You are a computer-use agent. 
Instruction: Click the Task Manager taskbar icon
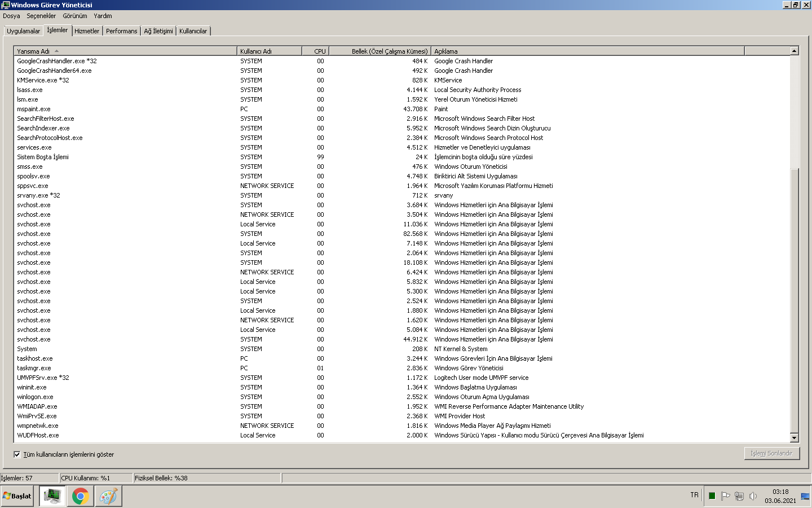tap(52, 496)
